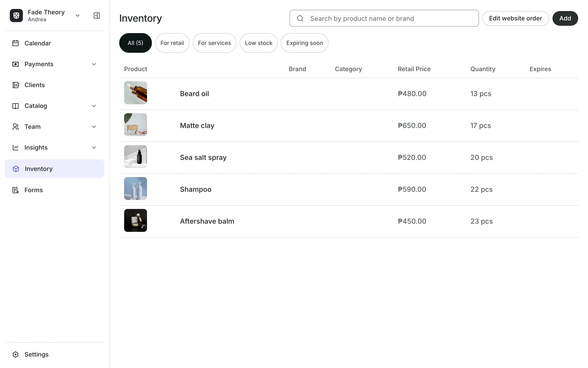Click the Payments cash icon
The width and height of the screenshot is (588, 368).
[16, 64]
